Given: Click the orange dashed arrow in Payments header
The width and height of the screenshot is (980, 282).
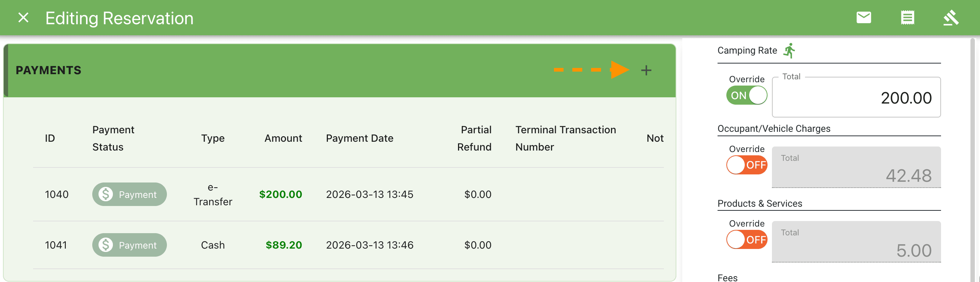Looking at the screenshot, I should pos(591,69).
